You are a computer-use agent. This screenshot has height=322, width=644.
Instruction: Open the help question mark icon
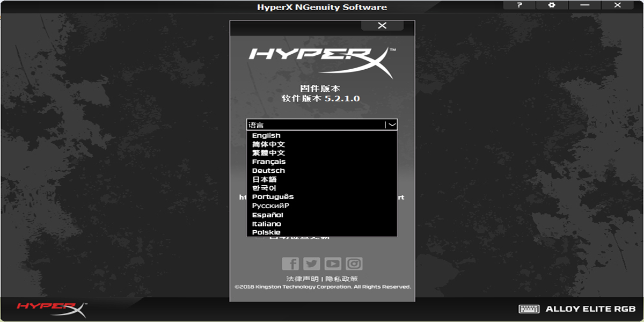519,5
